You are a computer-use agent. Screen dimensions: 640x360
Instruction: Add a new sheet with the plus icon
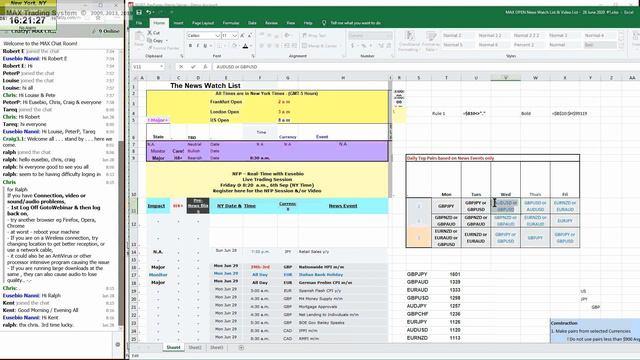[241, 348]
